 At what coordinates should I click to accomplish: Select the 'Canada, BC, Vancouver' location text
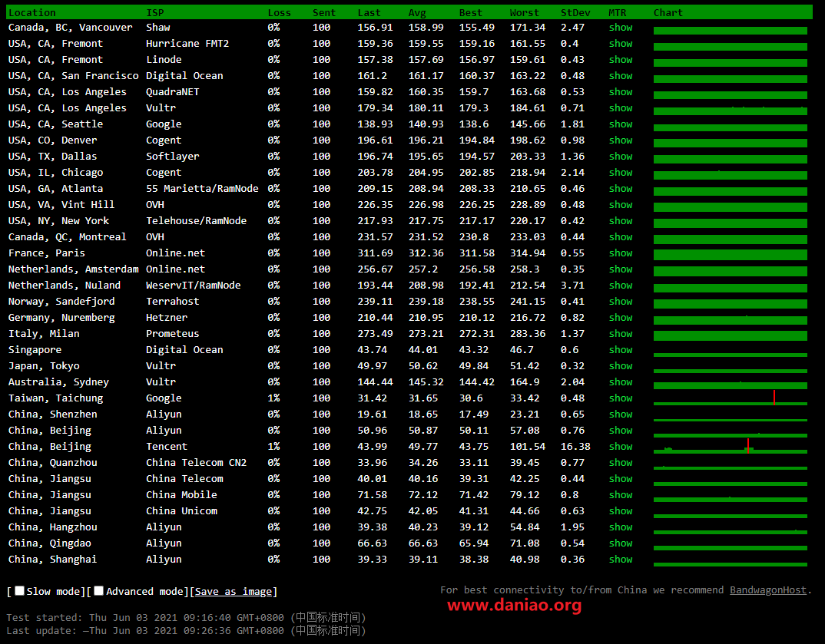(x=70, y=28)
